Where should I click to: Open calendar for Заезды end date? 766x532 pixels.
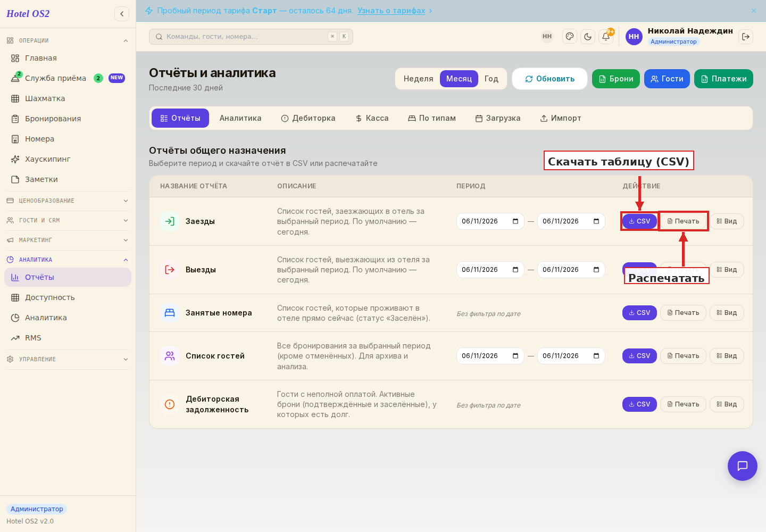click(x=596, y=221)
